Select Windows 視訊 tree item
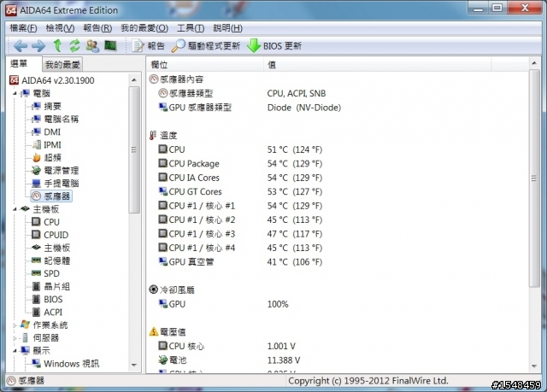Screen dimensions: 547x392 (66, 364)
